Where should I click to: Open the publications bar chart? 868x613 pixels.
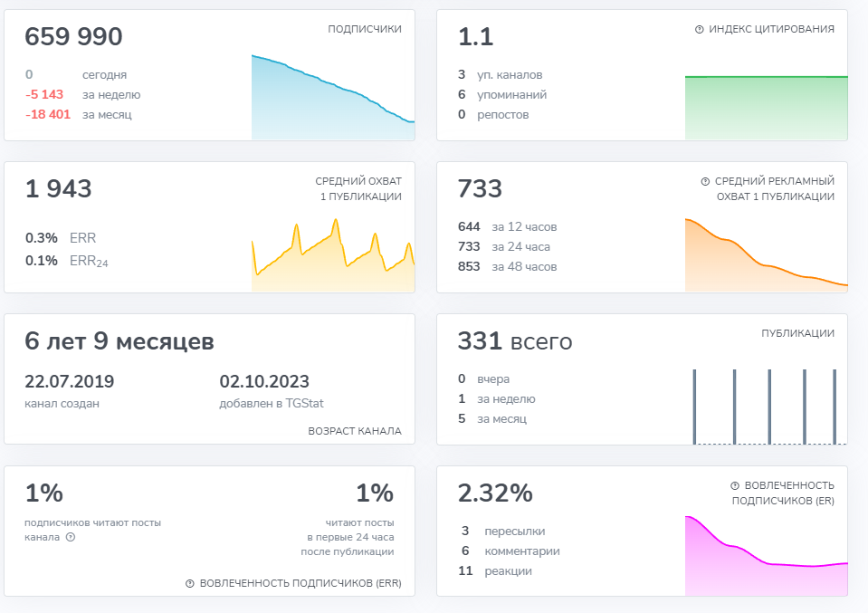pos(766,407)
